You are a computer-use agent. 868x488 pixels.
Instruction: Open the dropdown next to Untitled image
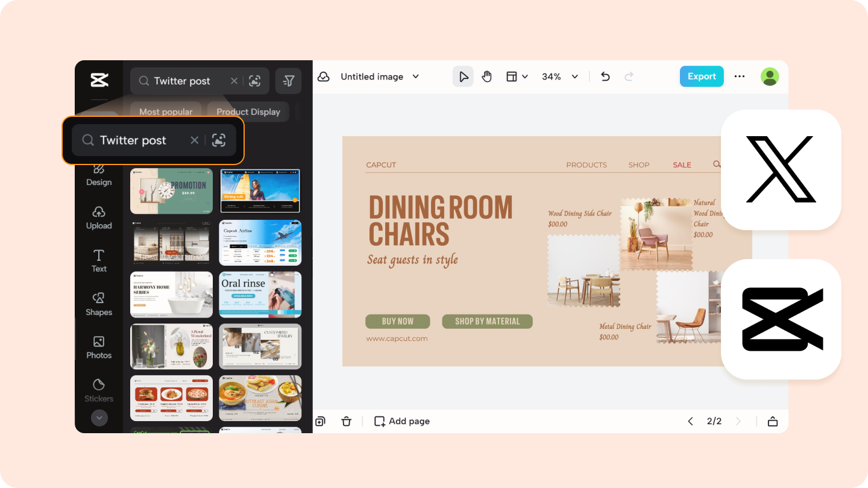pyautogui.click(x=415, y=77)
